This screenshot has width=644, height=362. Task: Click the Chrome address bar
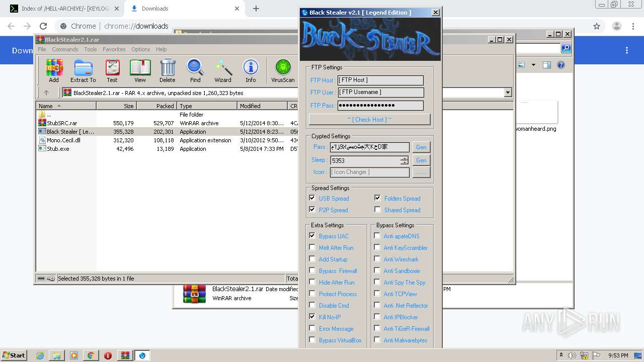pyautogui.click(x=322, y=26)
